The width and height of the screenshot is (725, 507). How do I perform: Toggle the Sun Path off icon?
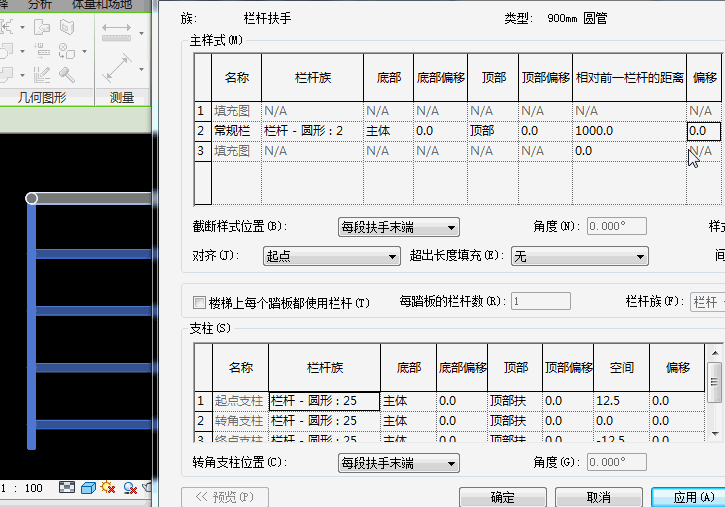[x=109, y=488]
